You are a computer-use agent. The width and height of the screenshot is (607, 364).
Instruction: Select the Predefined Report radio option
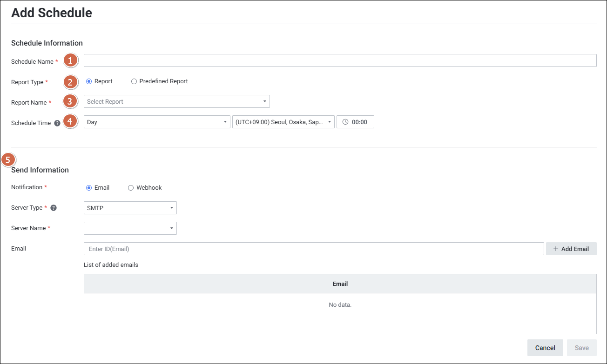click(134, 81)
